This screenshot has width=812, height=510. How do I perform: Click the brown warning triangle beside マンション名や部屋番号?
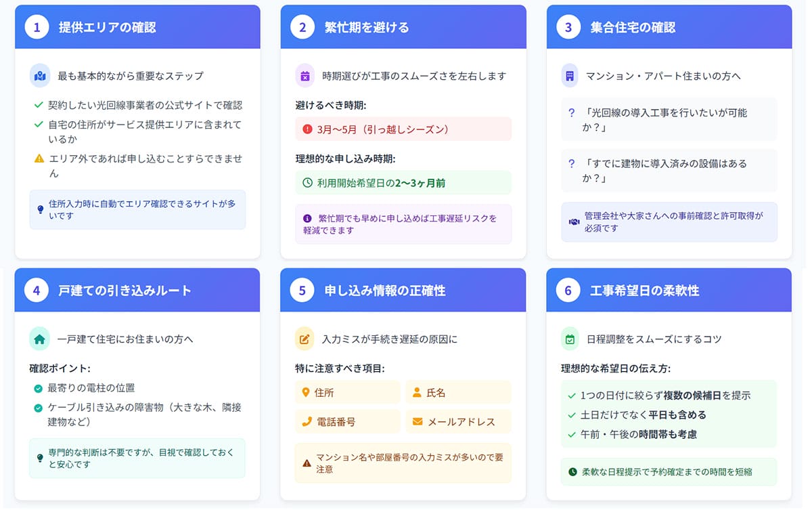307,463
